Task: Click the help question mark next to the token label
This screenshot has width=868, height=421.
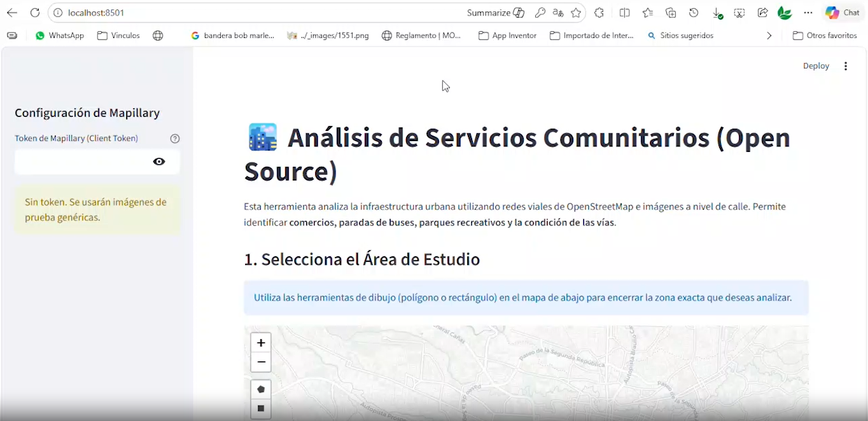Action: point(175,139)
